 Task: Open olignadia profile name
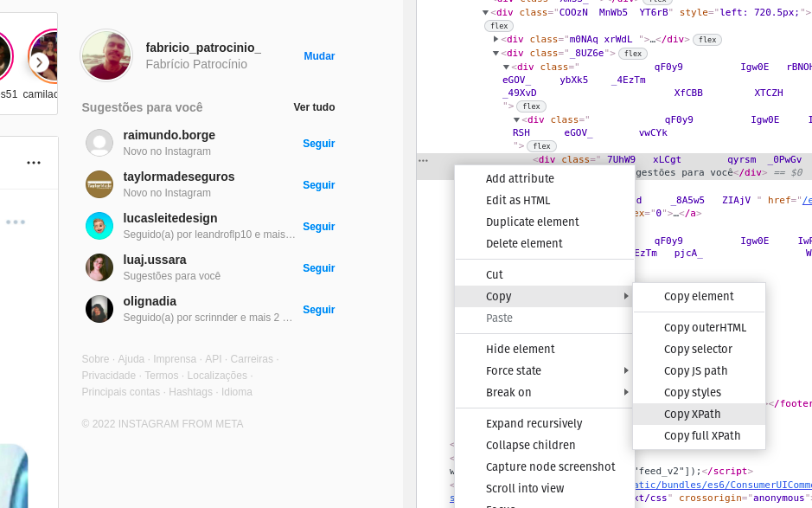click(x=150, y=301)
